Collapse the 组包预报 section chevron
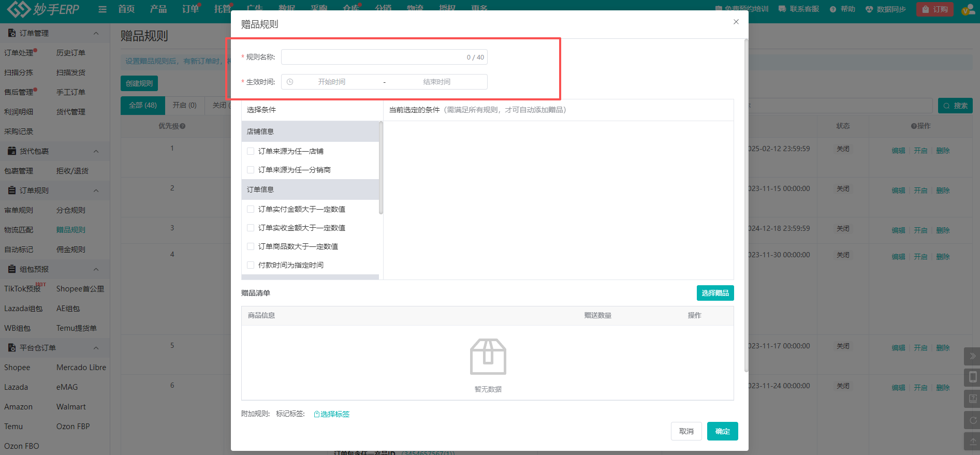 [x=96, y=269]
